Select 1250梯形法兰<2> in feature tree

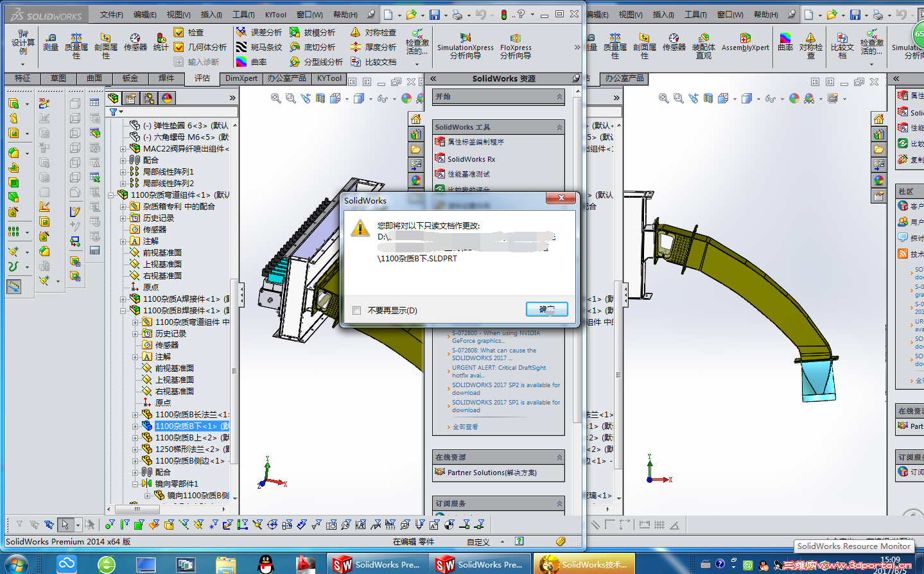pyautogui.click(x=192, y=449)
